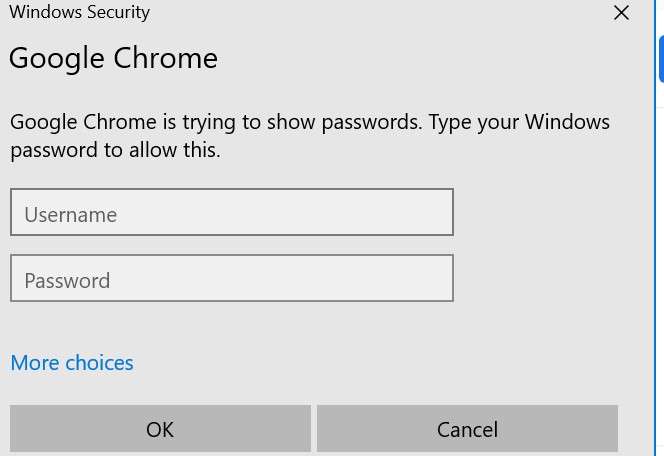Click the Username input field
Image resolution: width=664 pixels, height=456 pixels.
pyautogui.click(x=232, y=212)
